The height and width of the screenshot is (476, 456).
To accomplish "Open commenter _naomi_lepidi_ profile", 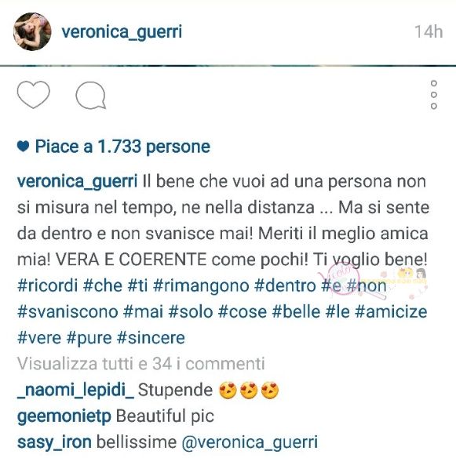I will 75,390.
